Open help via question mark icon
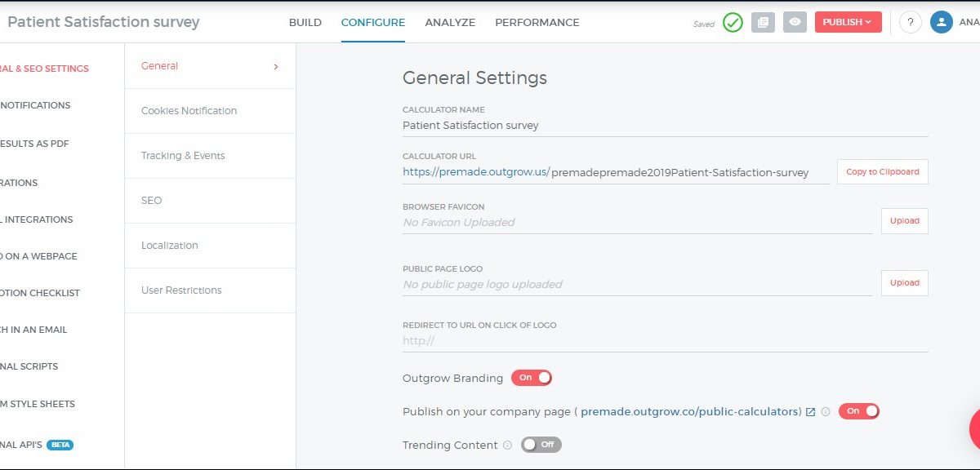Viewport: 980px width, 470px height. [x=911, y=23]
